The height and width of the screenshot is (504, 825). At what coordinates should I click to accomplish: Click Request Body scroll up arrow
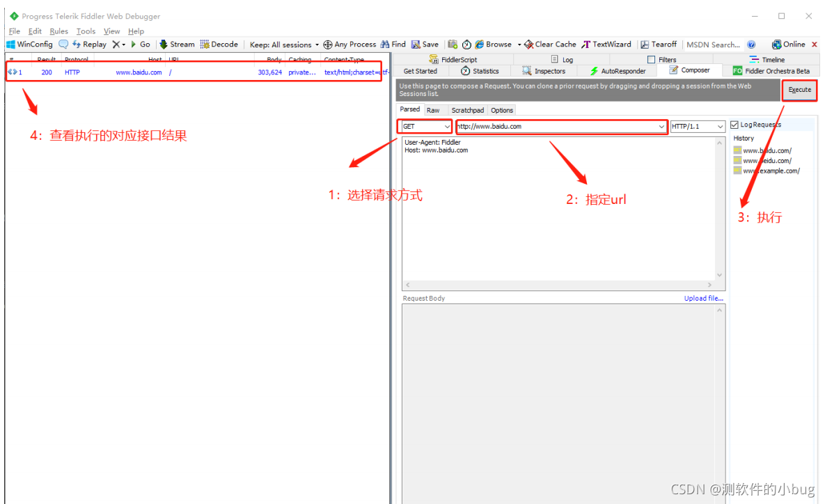(719, 310)
